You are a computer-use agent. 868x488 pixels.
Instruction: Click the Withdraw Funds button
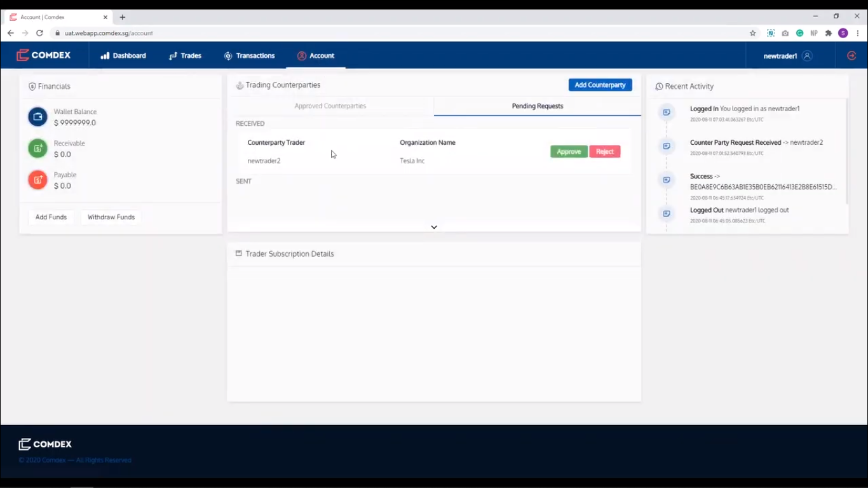(x=111, y=217)
